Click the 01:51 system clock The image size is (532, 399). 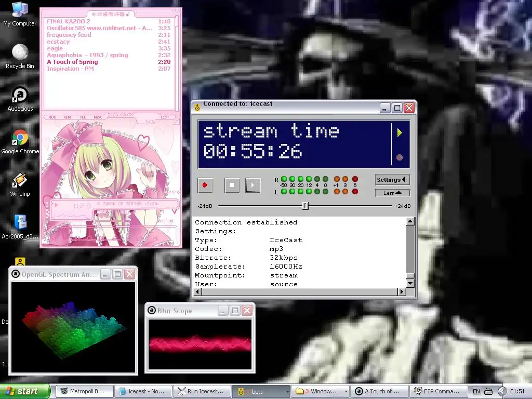coord(517,391)
